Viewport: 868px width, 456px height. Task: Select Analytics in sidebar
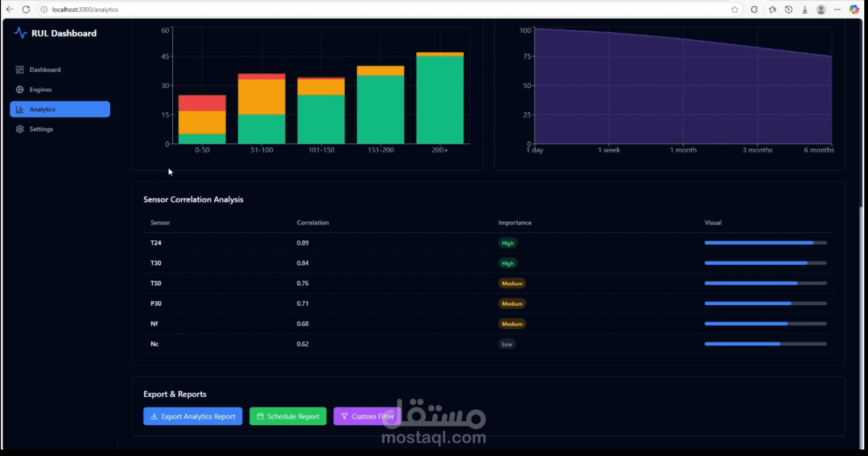point(60,109)
